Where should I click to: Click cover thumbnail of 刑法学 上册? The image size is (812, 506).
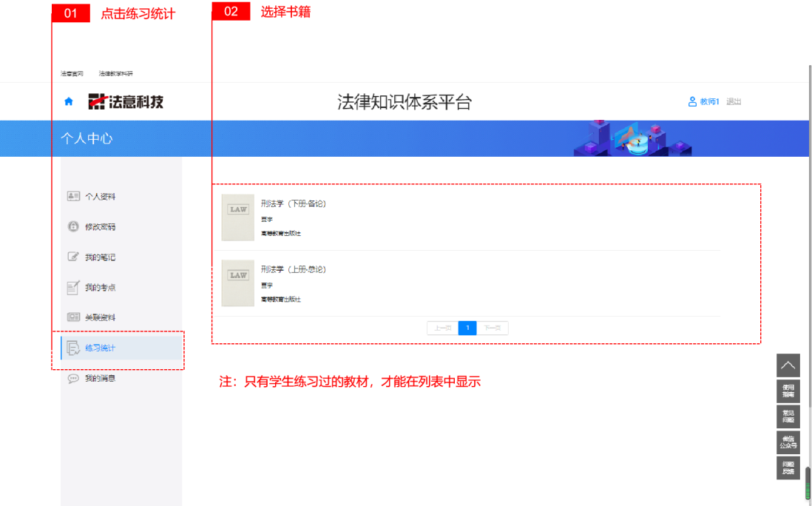(238, 283)
